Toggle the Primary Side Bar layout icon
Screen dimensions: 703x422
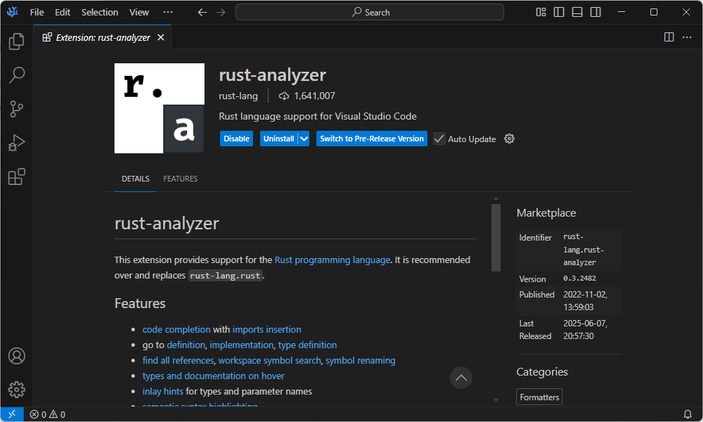559,12
